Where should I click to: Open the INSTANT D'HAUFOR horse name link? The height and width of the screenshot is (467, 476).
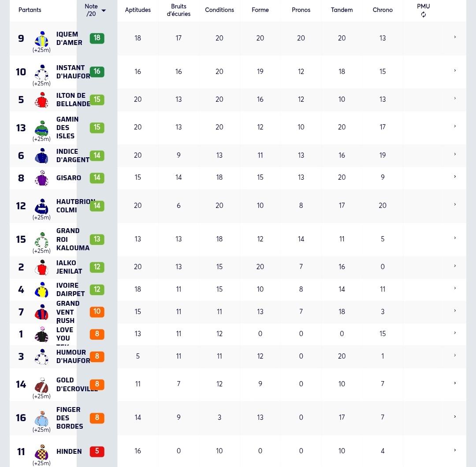pyautogui.click(x=73, y=72)
